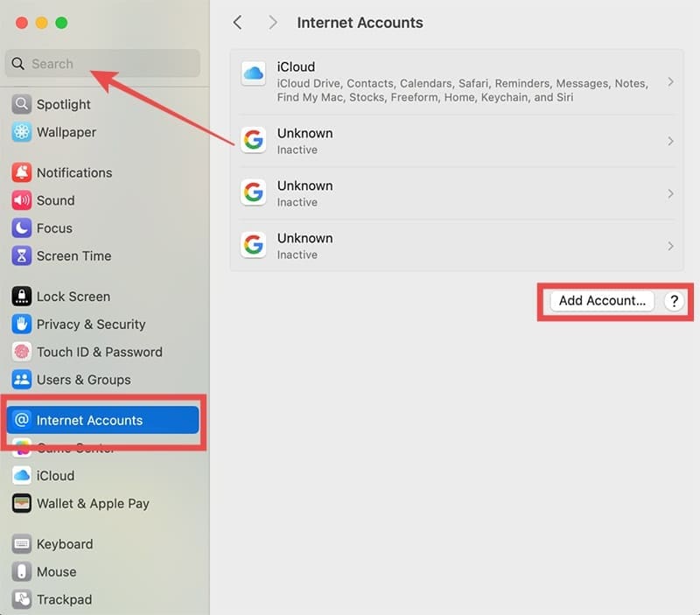The width and height of the screenshot is (700, 615).
Task: Open Privacy & Security in sidebar
Action: coord(90,325)
